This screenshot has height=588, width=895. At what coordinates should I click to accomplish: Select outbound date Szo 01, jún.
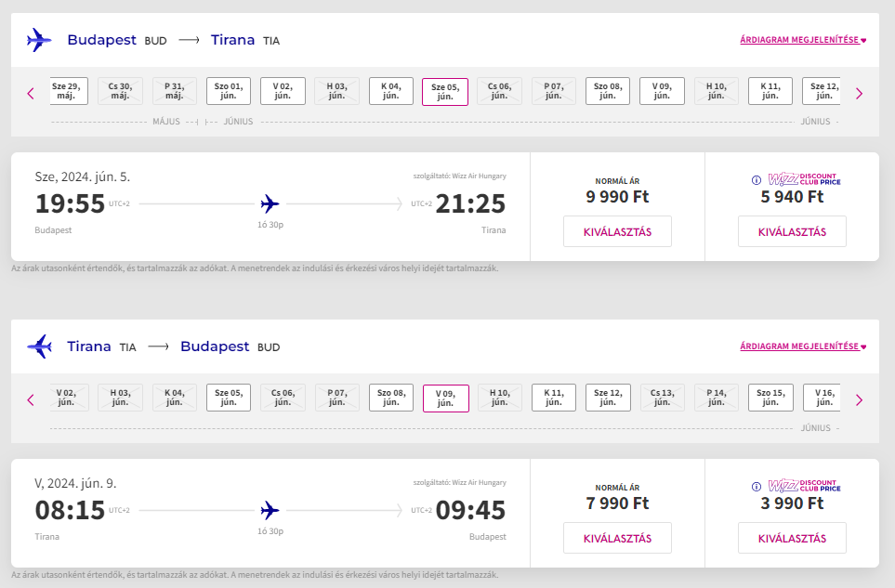pyautogui.click(x=229, y=91)
